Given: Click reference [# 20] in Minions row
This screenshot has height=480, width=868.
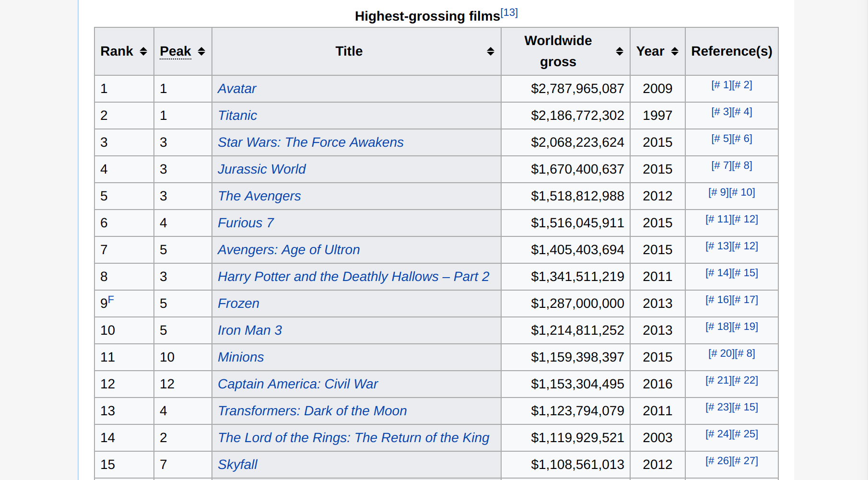Looking at the screenshot, I should [x=721, y=353].
